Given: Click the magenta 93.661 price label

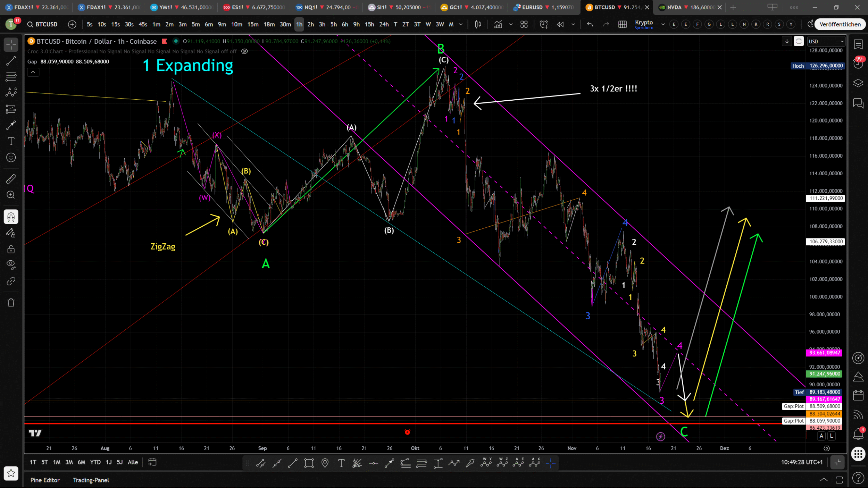Looking at the screenshot, I should (x=825, y=353).
